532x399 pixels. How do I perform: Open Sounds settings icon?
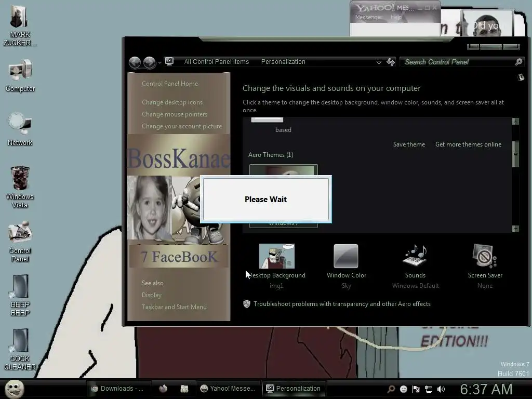pos(415,256)
